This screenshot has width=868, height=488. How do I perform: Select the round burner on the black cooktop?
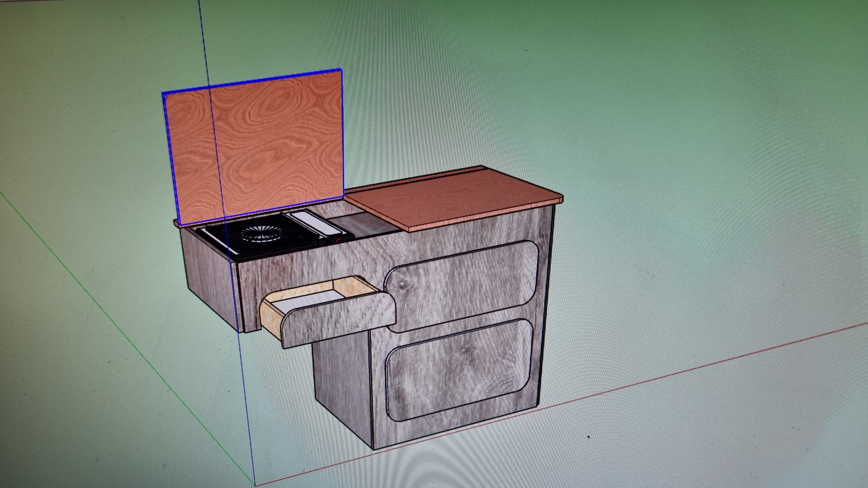click(x=262, y=234)
